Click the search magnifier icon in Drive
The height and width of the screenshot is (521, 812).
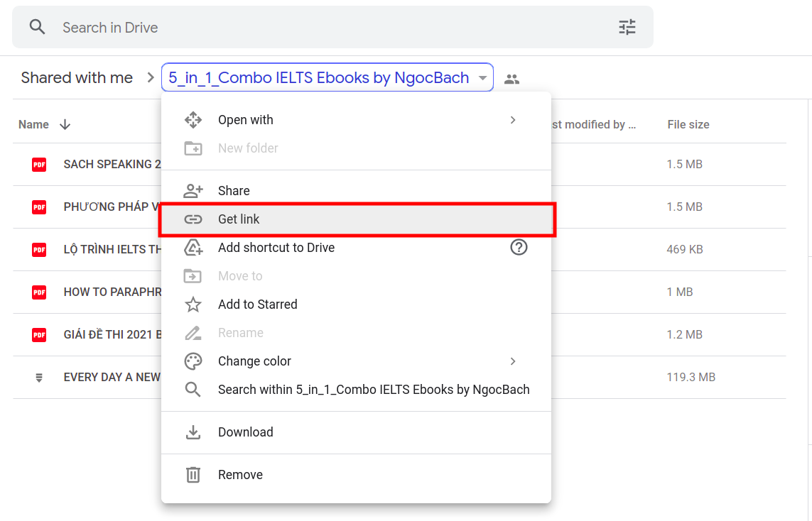coord(37,27)
